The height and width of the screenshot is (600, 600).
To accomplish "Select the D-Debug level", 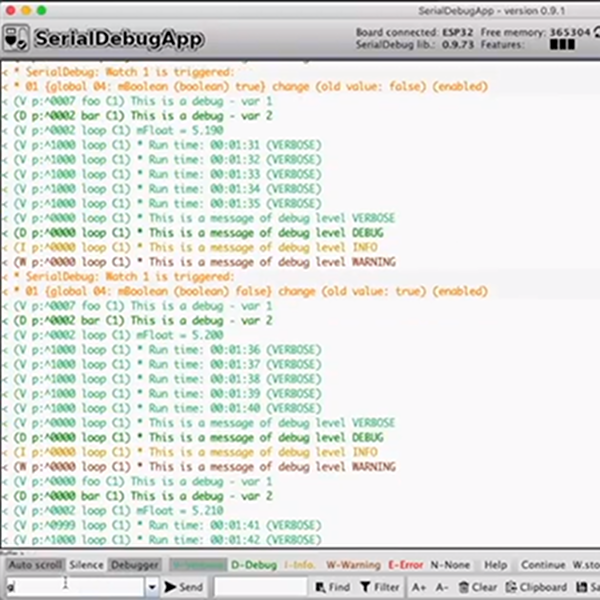I will coord(253,565).
